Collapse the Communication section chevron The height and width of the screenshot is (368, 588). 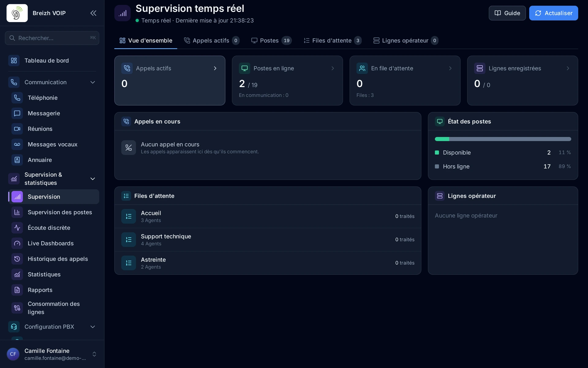pos(93,82)
